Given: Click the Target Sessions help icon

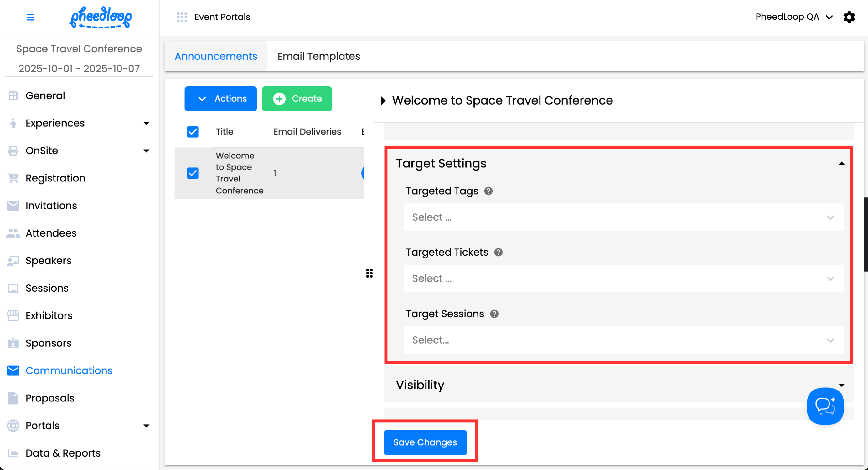Looking at the screenshot, I should tap(494, 314).
